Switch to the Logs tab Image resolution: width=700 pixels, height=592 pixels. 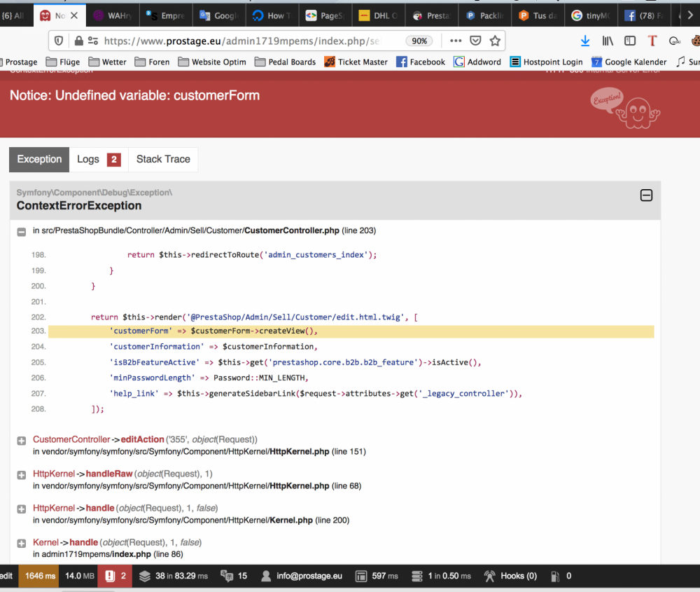[x=88, y=160]
